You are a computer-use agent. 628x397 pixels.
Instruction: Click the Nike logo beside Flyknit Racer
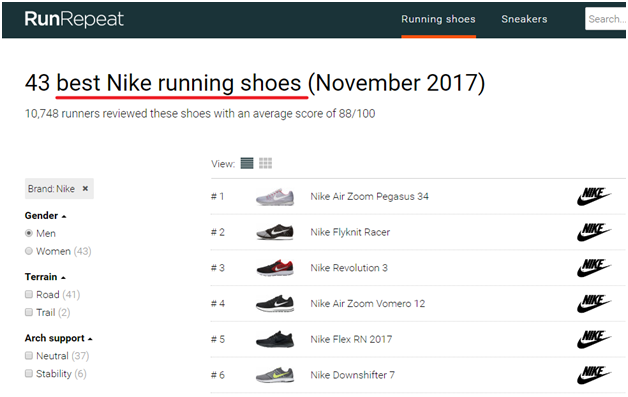coord(594,232)
